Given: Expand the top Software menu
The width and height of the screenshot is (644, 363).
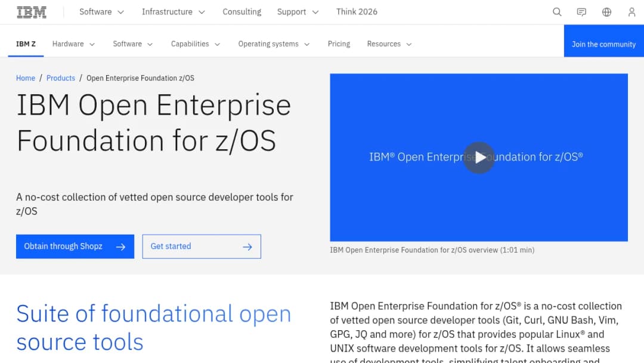Looking at the screenshot, I should 101,12.
